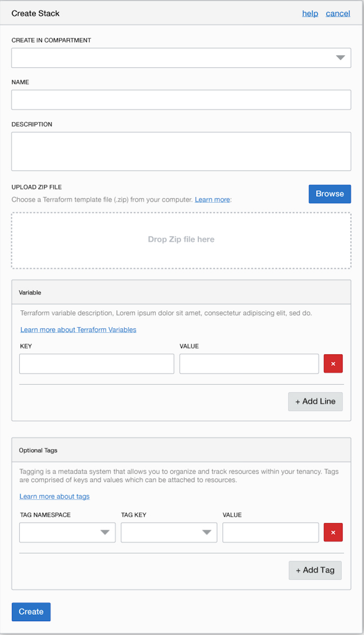Expand the Tag Namespace dropdown

(x=67, y=532)
